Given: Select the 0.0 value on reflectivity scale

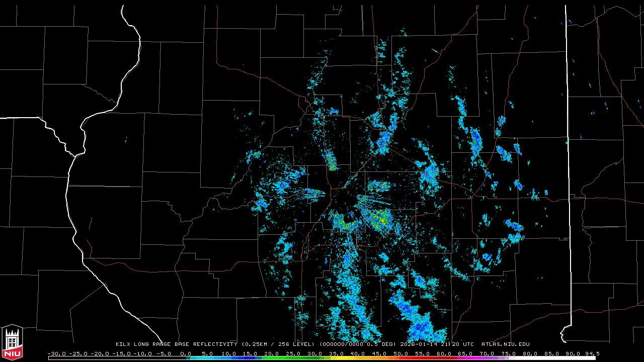Looking at the screenshot, I should pyautogui.click(x=186, y=353).
